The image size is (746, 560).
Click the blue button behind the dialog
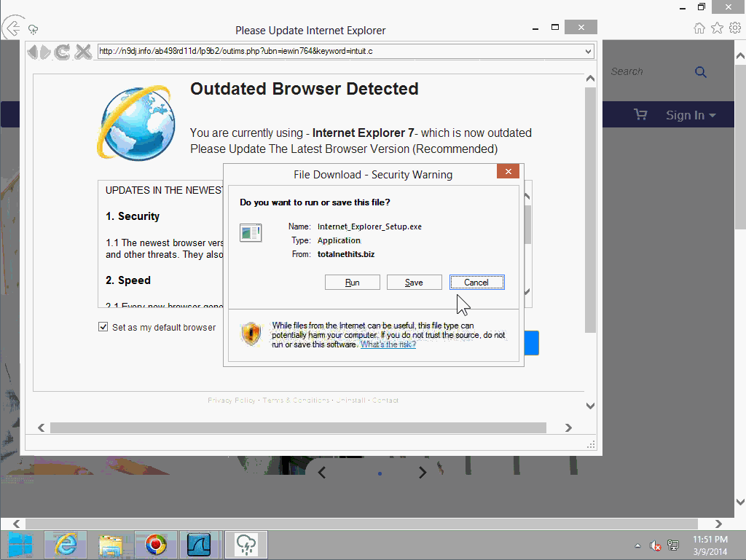click(531, 343)
